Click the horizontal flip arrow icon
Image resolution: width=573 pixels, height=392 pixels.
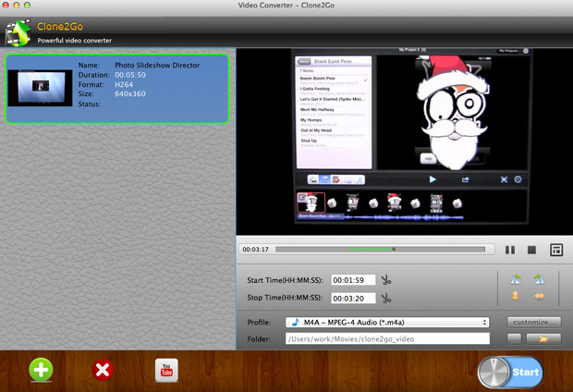[x=540, y=297]
